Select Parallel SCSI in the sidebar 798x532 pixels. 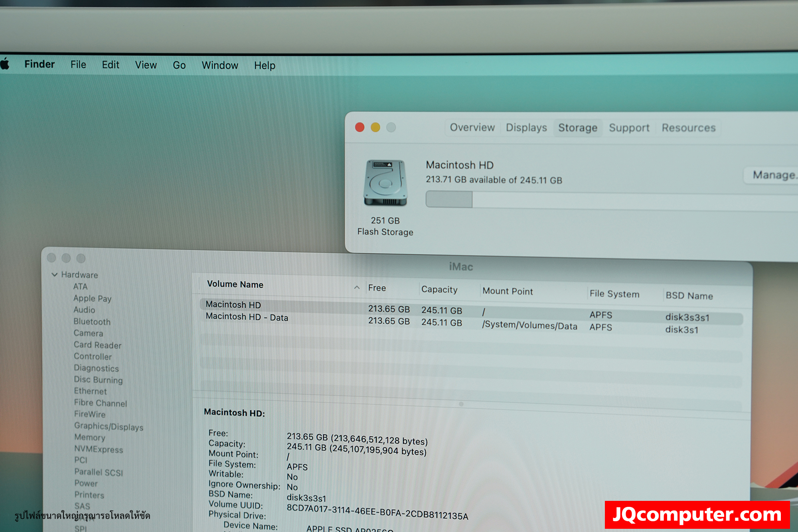(x=99, y=473)
